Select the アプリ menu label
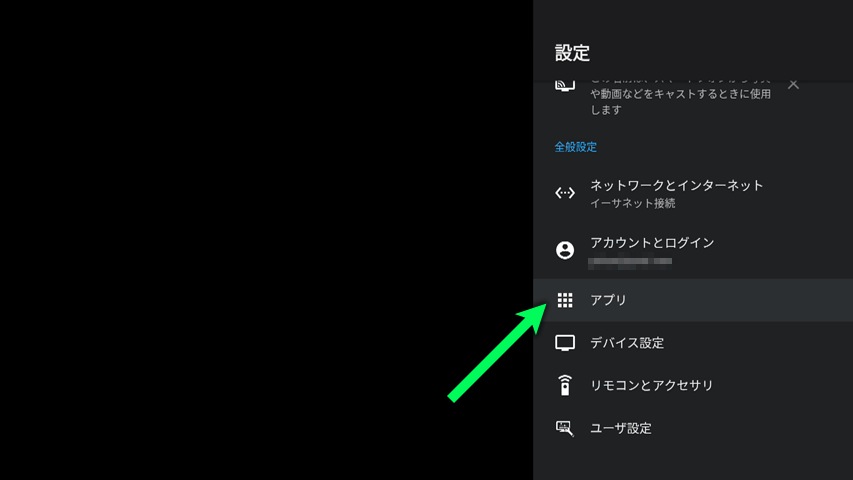 click(608, 300)
